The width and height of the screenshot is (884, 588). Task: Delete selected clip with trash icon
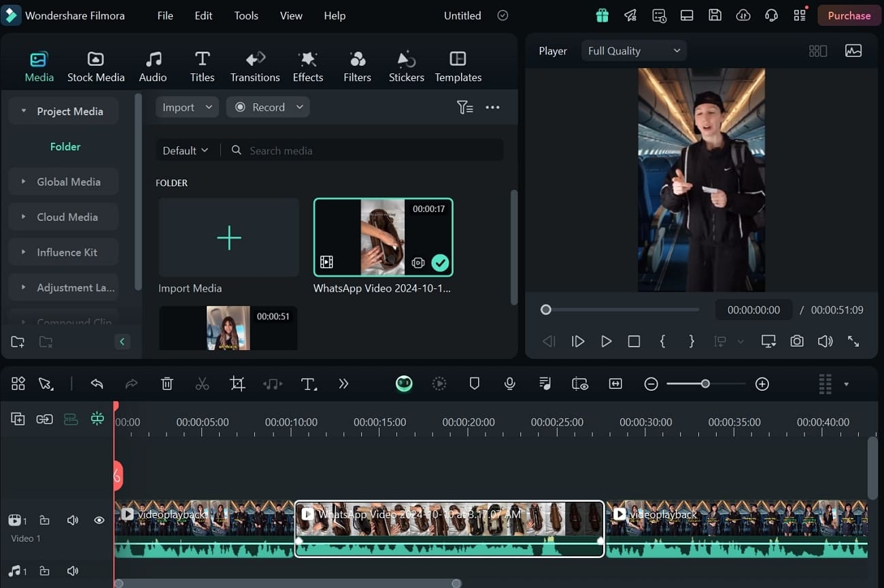[x=167, y=384]
